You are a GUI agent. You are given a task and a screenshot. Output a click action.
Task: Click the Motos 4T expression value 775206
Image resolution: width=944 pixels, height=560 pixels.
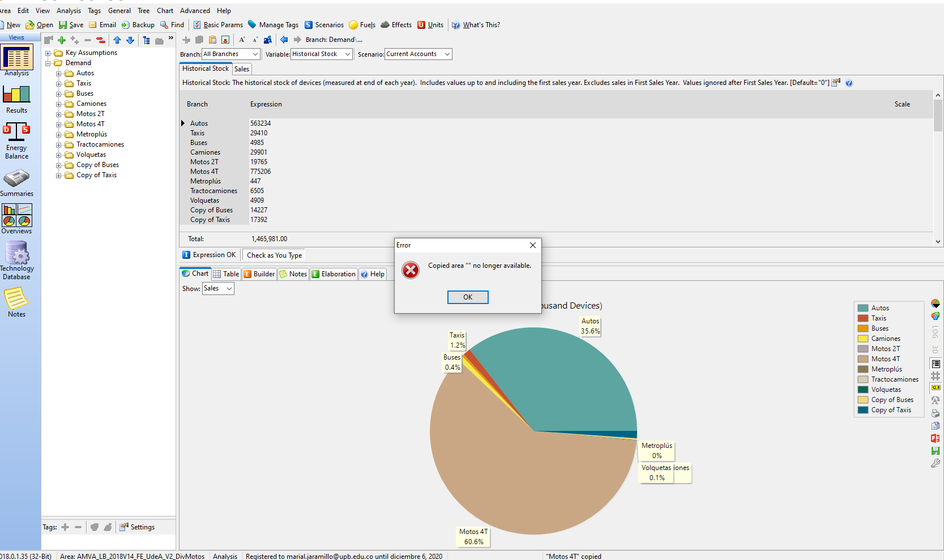(260, 172)
